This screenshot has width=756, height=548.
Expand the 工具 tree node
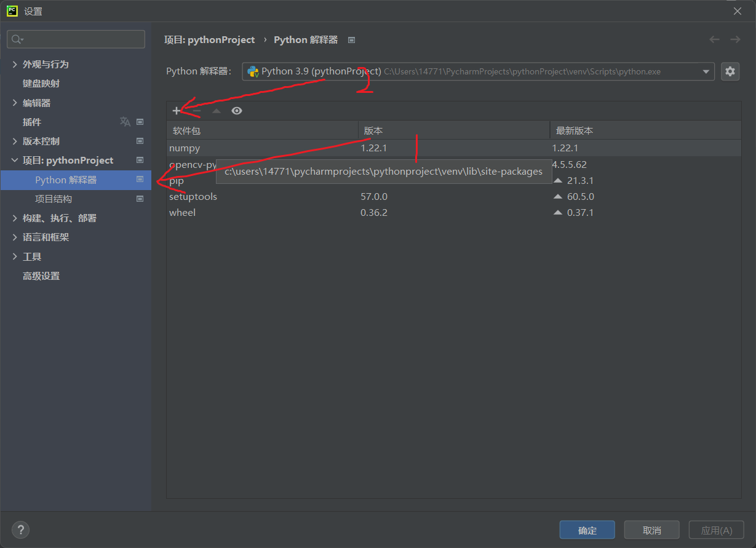pos(15,256)
